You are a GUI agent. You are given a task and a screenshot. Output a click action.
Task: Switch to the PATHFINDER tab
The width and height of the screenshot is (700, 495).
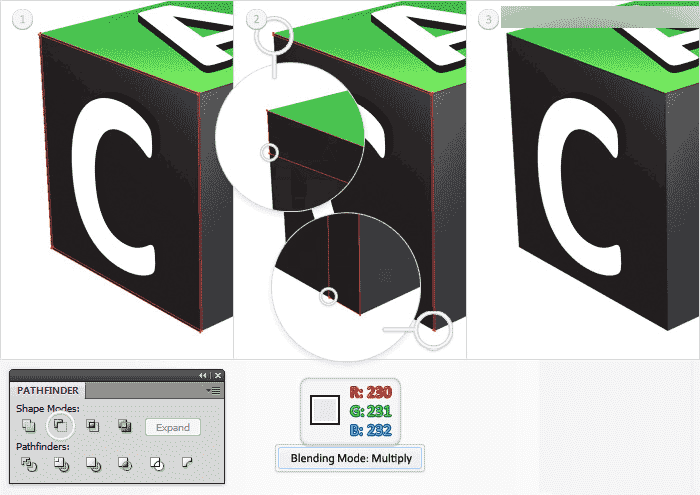click(48, 391)
